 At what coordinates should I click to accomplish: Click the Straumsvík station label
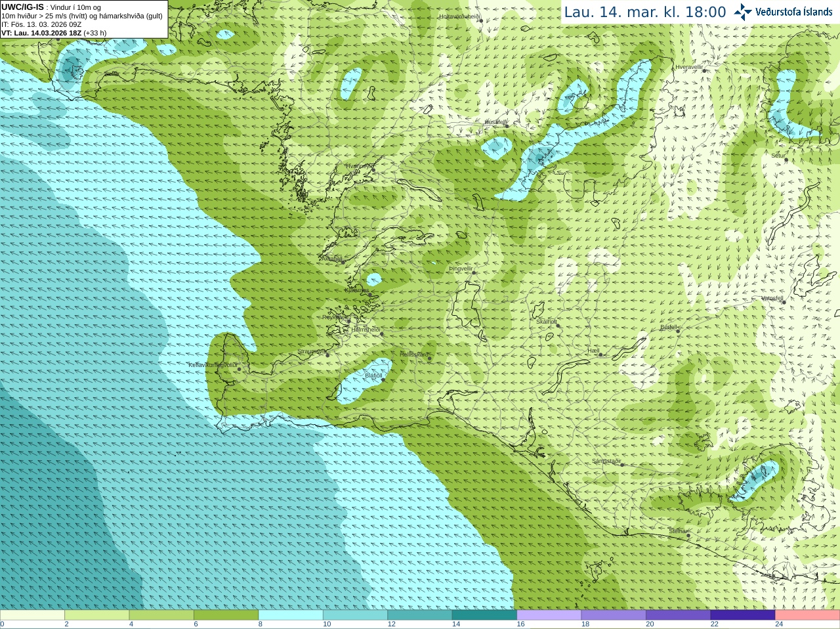coord(311,352)
